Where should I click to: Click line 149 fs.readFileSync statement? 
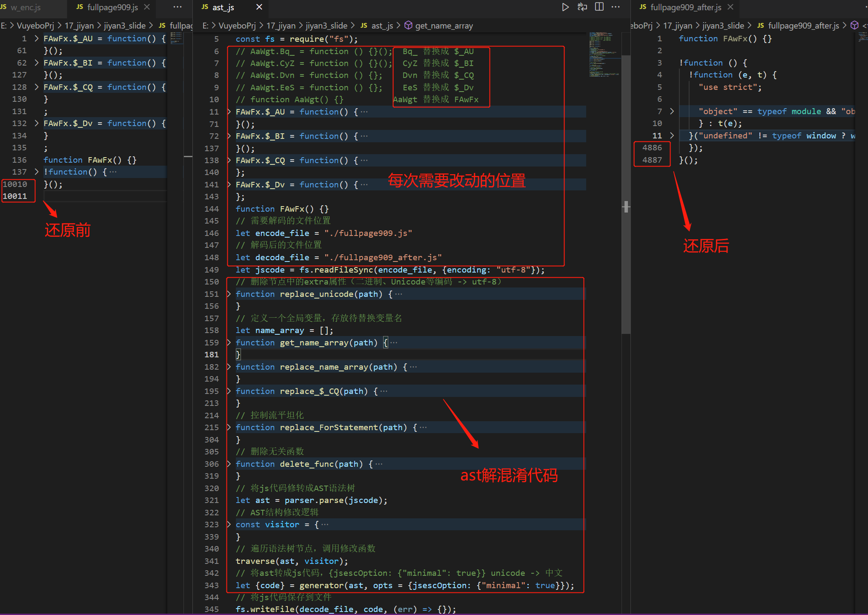(390, 270)
